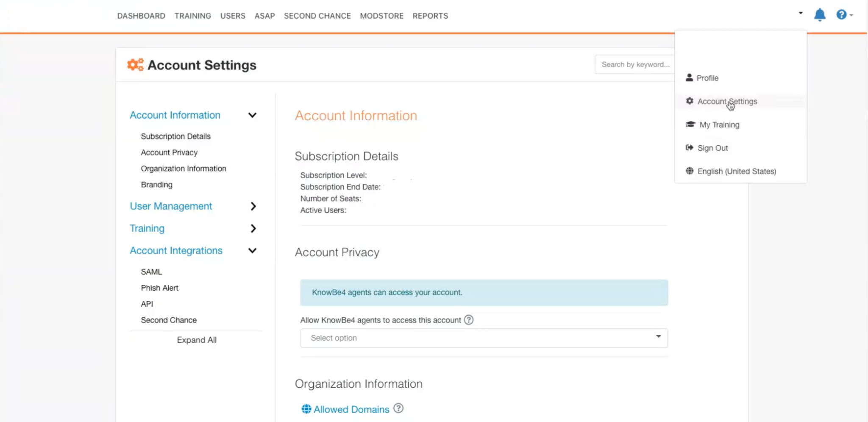Screen dimensions: 868x422
Task: Open DASHBOARD in the top navigation
Action: [x=141, y=16]
